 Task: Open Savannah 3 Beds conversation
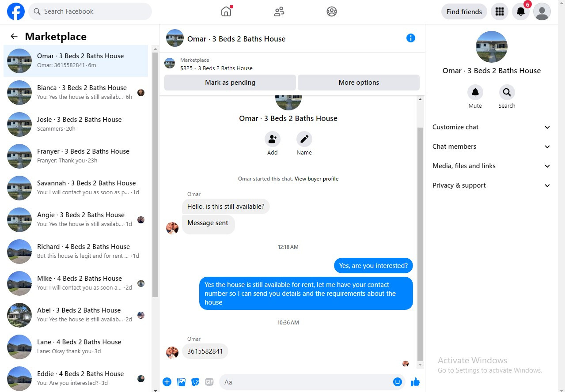(x=76, y=188)
